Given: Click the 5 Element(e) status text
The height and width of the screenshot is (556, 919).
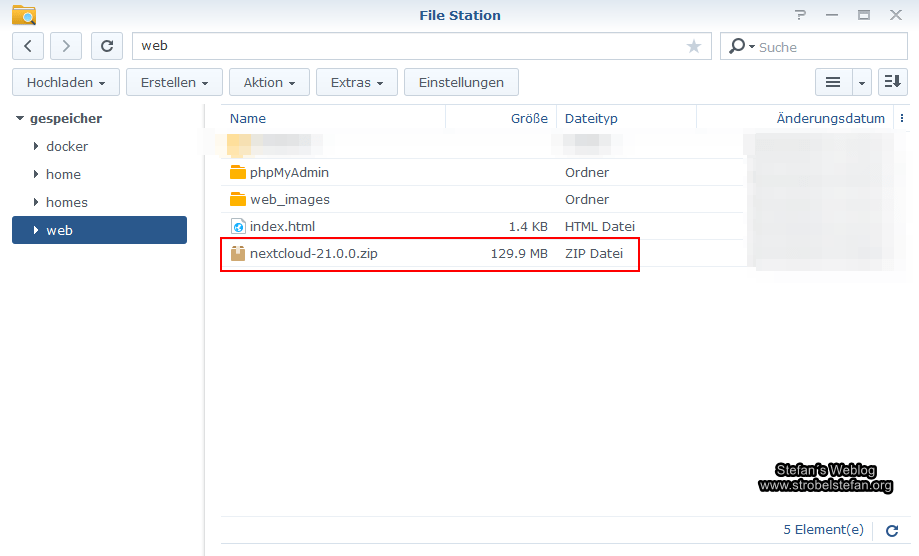Looking at the screenshot, I should (823, 530).
